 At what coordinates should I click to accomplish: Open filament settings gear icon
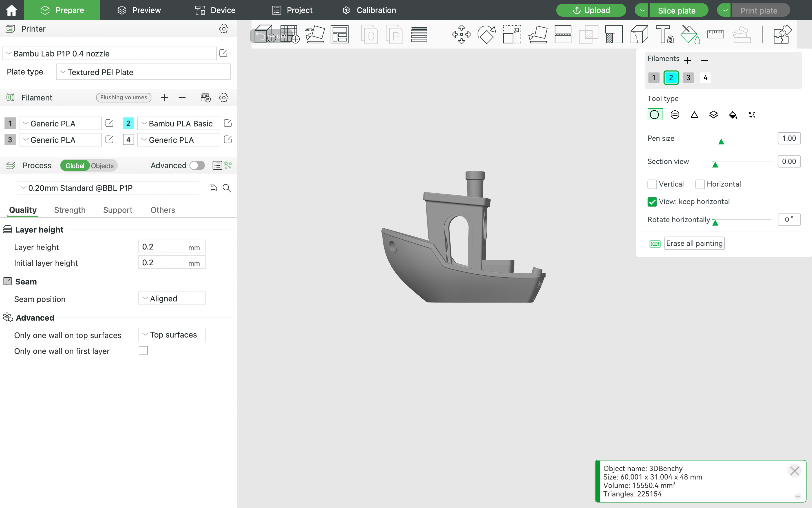coord(224,98)
